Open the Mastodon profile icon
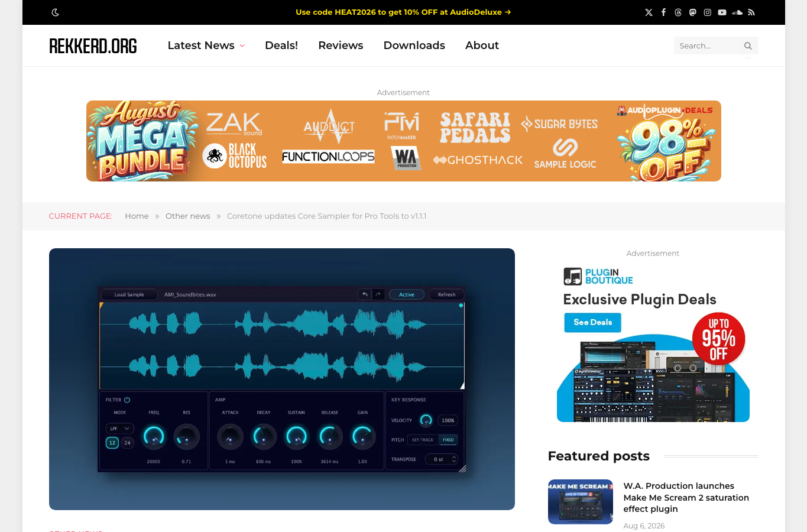 pyautogui.click(x=693, y=12)
